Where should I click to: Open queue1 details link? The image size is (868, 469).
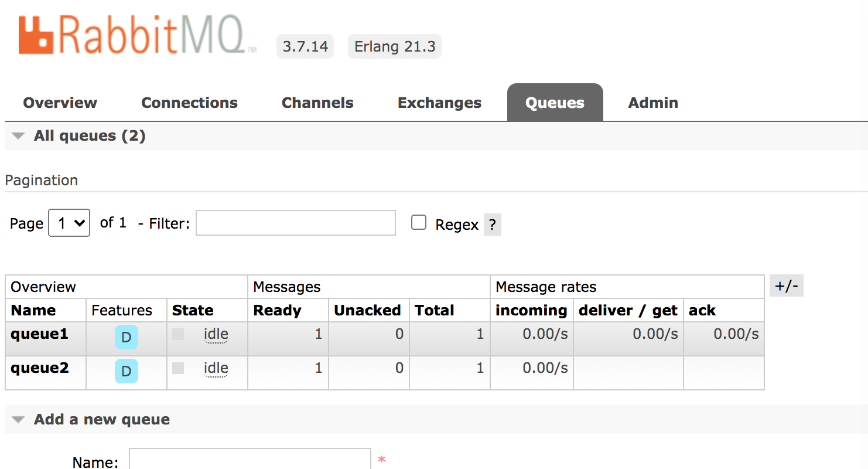pyautogui.click(x=39, y=334)
